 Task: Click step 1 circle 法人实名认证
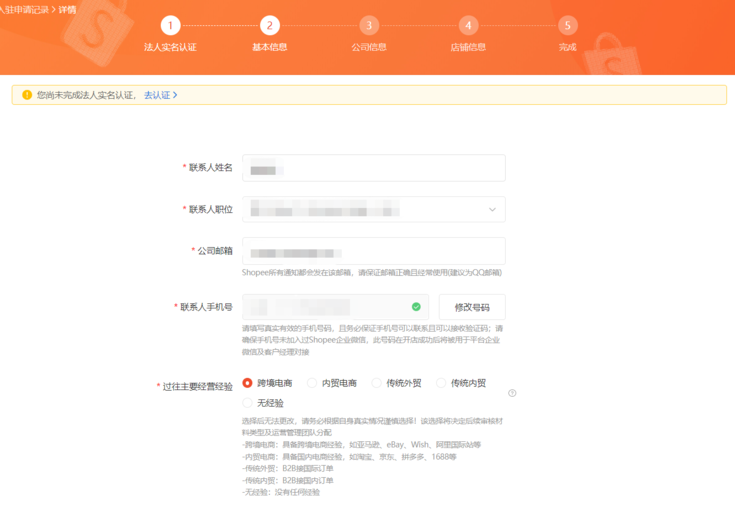click(x=170, y=25)
